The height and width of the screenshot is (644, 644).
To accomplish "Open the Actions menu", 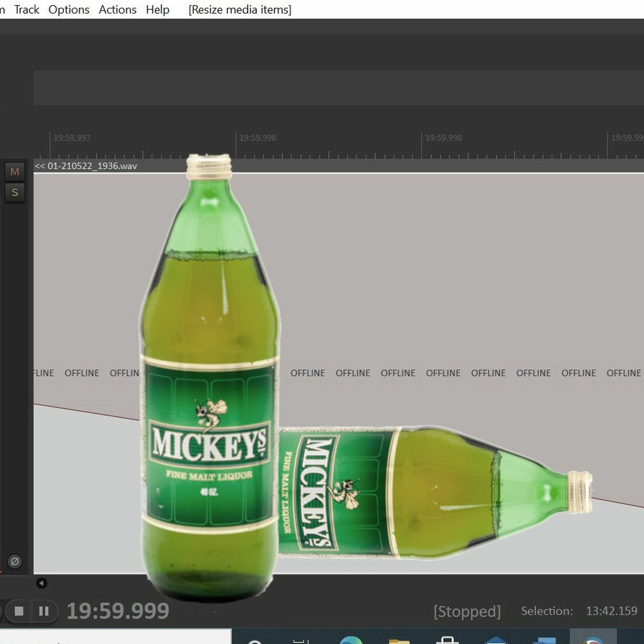I will (x=118, y=10).
